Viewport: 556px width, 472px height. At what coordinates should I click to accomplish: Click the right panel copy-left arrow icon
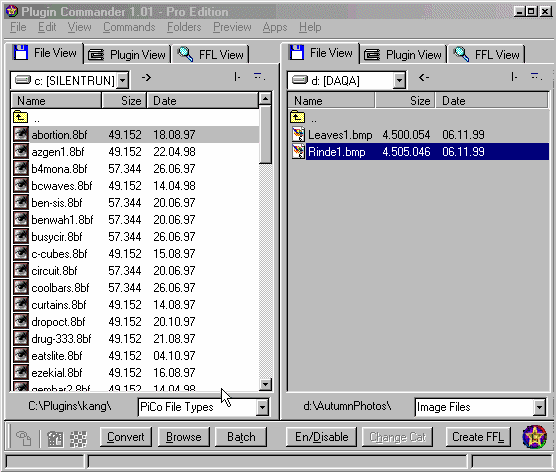click(x=424, y=77)
